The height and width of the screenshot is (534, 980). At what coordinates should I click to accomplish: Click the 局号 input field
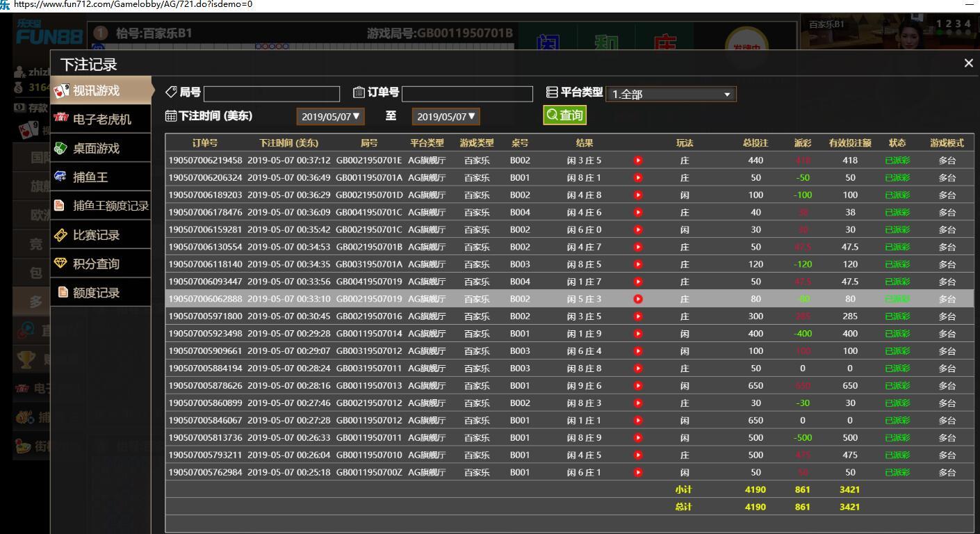coord(272,94)
